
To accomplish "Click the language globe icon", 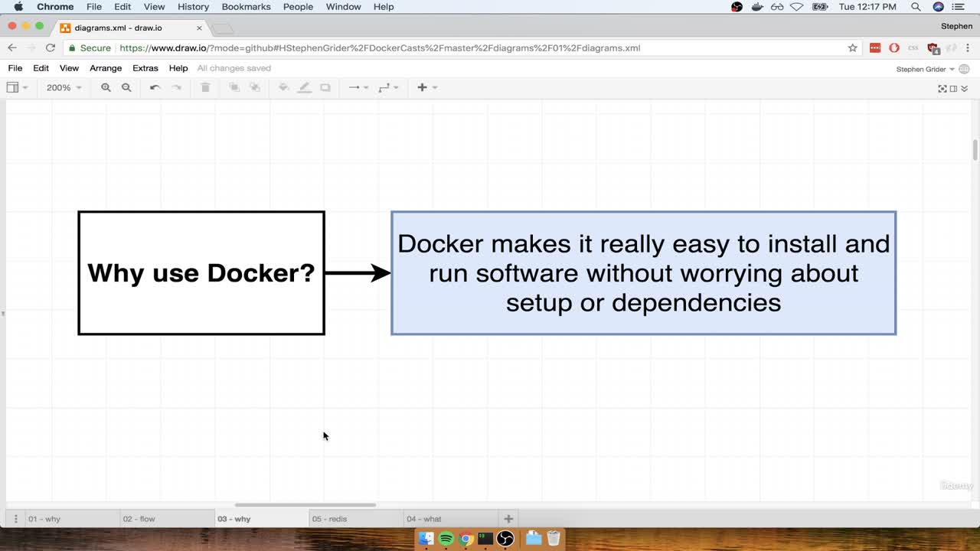I will point(964,69).
